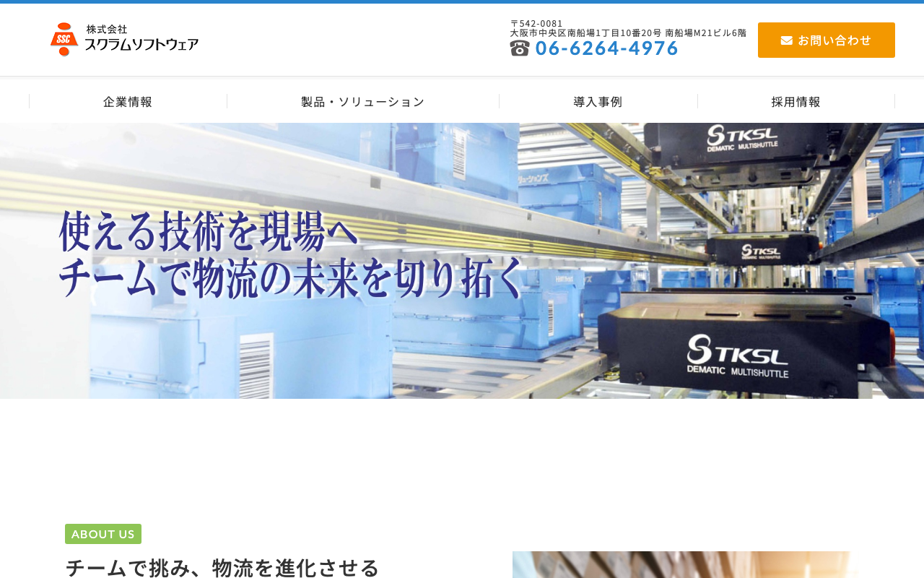
Task: Click the postal code 〒542-0081
Action: (536, 23)
